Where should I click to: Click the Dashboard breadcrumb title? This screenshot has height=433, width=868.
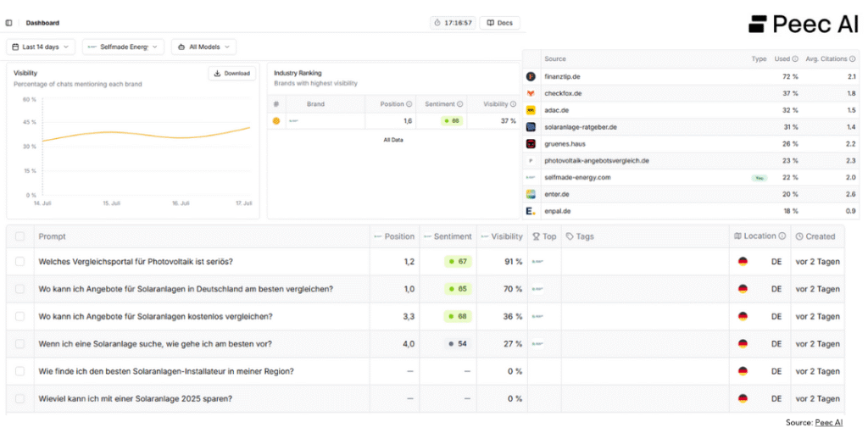(x=42, y=23)
